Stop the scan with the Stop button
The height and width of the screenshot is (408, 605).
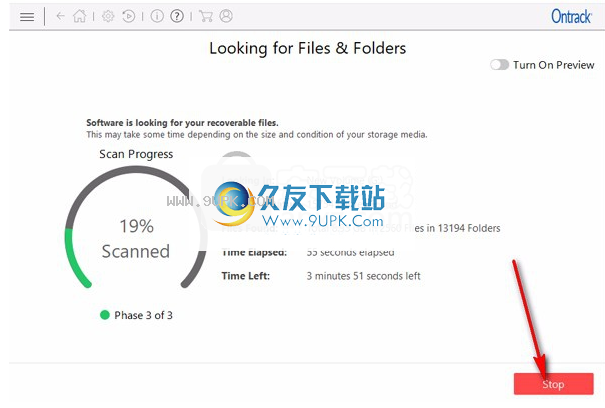tap(553, 384)
